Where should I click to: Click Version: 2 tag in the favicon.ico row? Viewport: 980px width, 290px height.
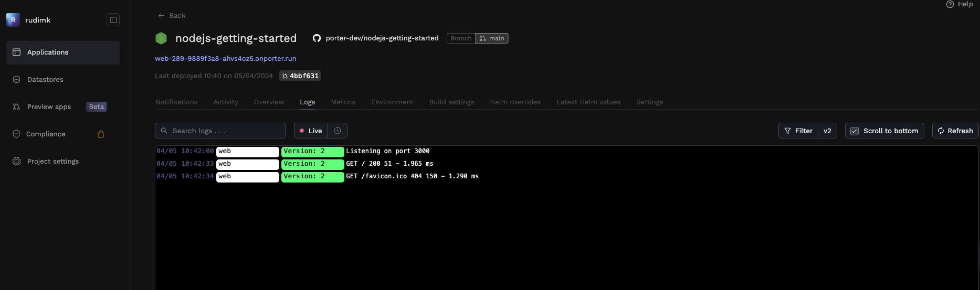(313, 177)
